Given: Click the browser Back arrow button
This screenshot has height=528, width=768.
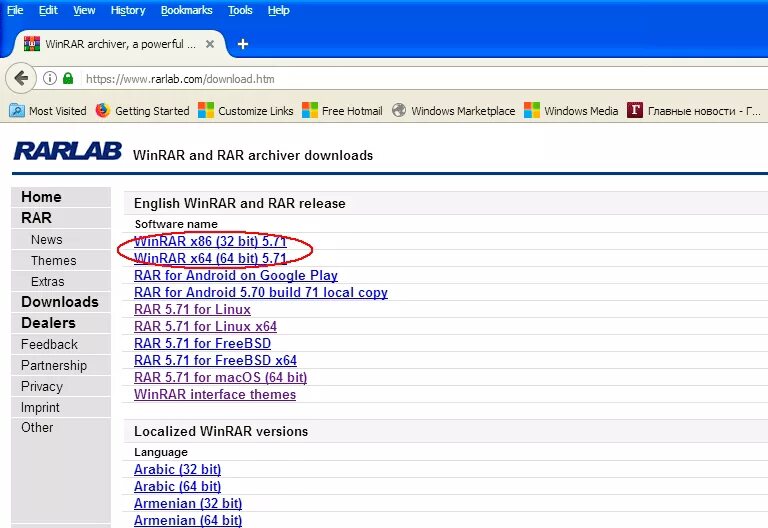Looking at the screenshot, I should pos(21,78).
